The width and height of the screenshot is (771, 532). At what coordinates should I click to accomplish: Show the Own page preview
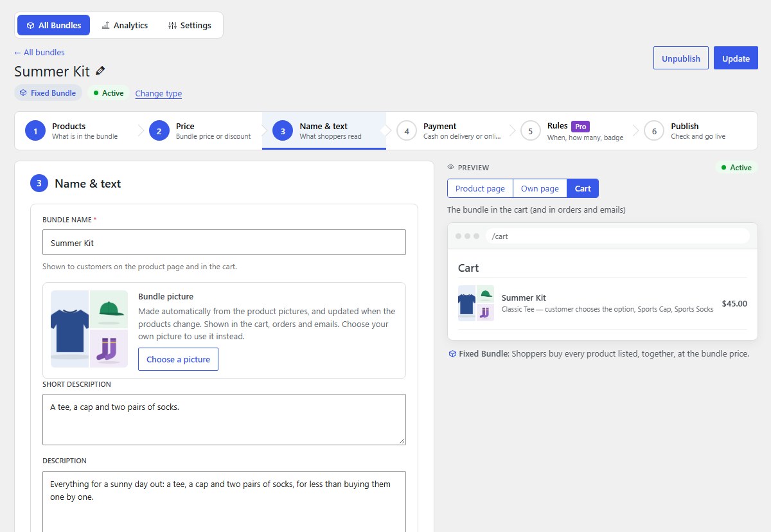click(540, 188)
